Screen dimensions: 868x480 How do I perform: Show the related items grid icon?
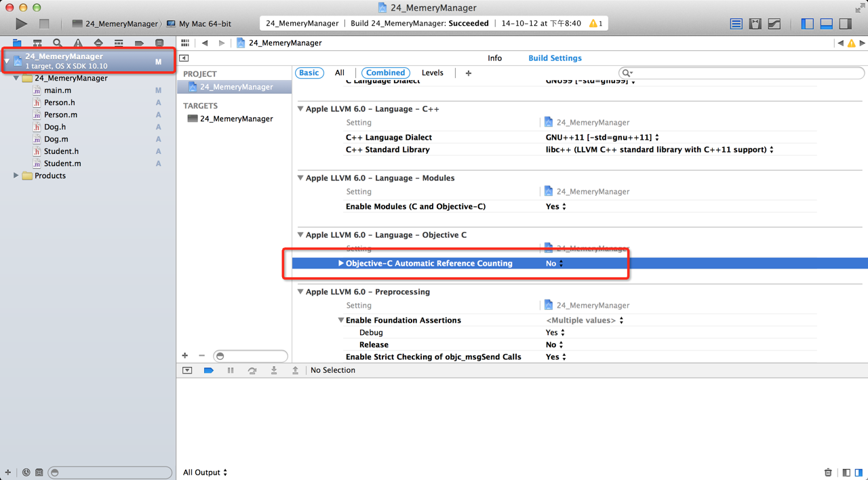click(185, 43)
